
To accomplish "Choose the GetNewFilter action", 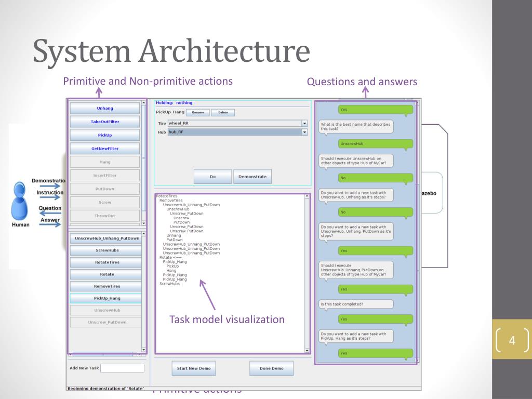I will (105, 149).
